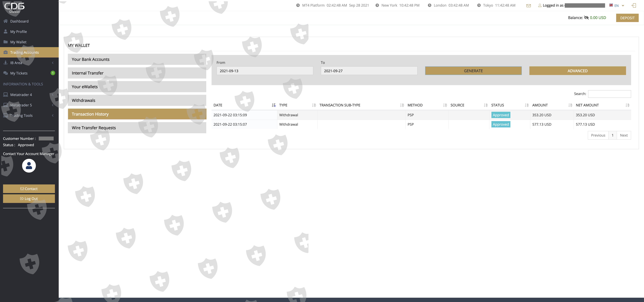
Task: Click the DEPOSIT button
Action: 627,18
